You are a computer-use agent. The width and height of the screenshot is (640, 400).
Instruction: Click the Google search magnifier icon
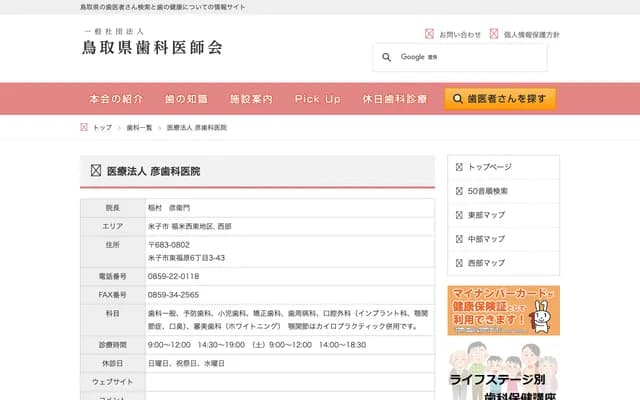pyautogui.click(x=388, y=57)
